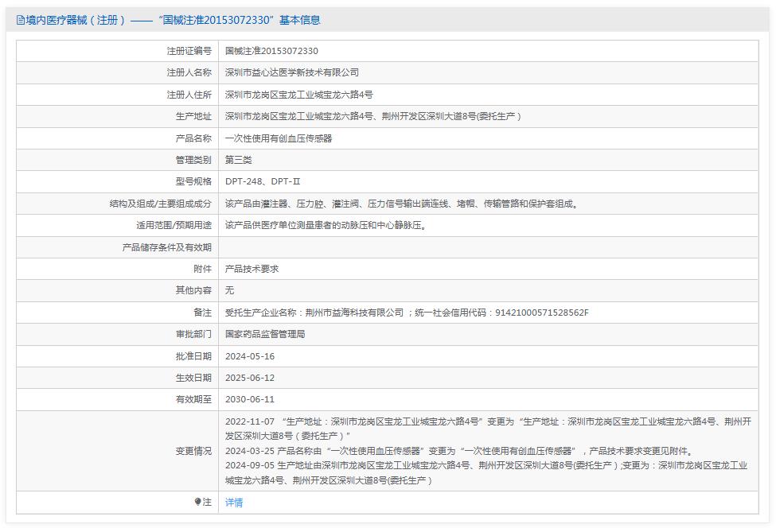
Task: Select the 管理类别 value 第三类
Action: point(239,159)
